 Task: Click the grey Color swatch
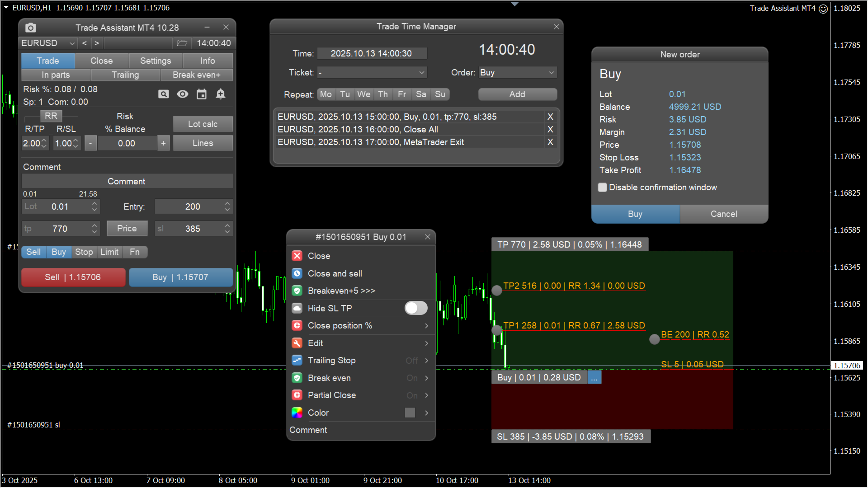pos(410,413)
